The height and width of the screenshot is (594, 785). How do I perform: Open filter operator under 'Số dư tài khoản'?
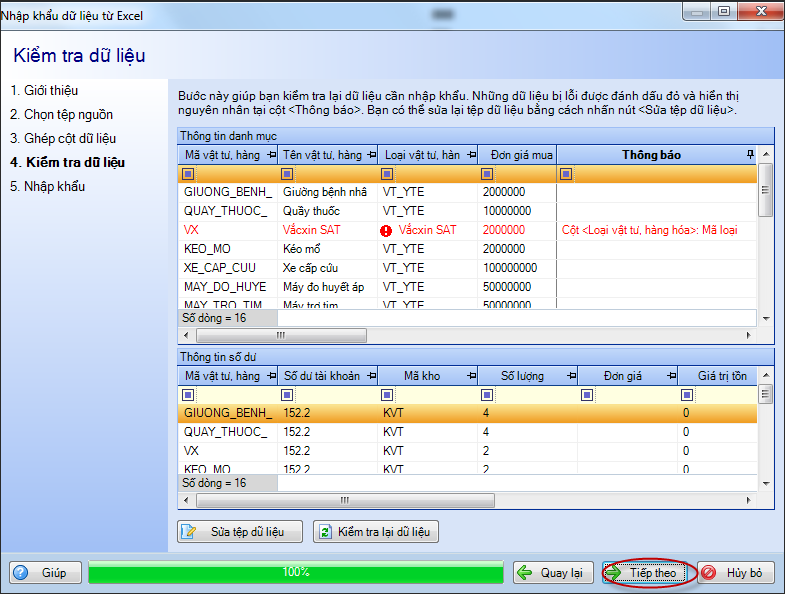(x=289, y=395)
